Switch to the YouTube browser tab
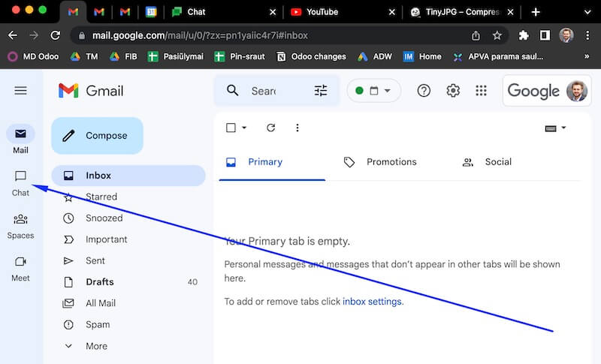This screenshot has width=601, height=364. click(x=343, y=12)
